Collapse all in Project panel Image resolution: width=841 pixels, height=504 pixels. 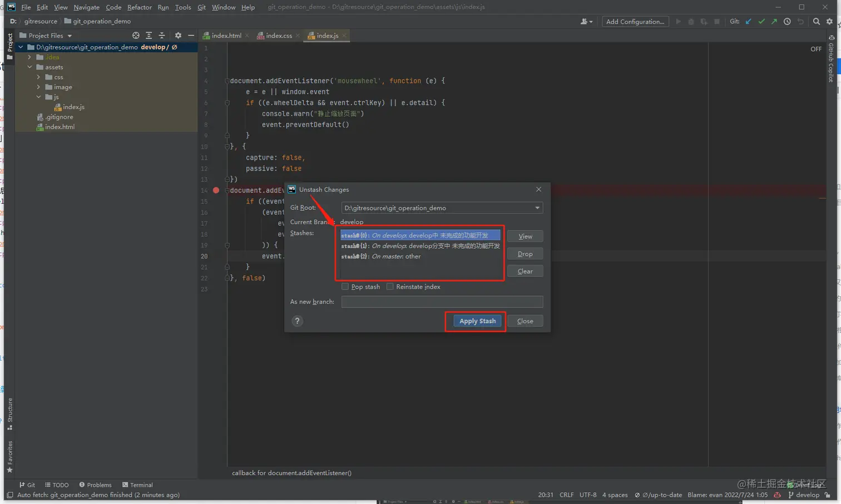pyautogui.click(x=161, y=35)
